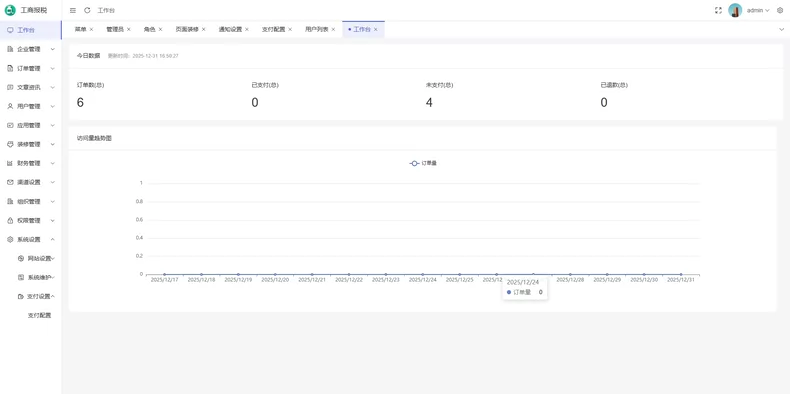Click the 网站设置 globe icon
Viewport: 790px width, 394px height.
point(21,258)
